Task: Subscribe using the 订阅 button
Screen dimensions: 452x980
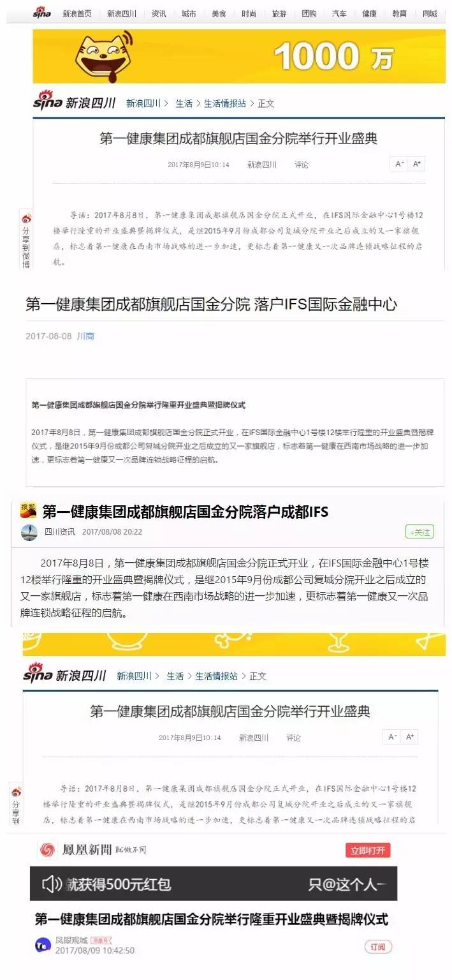Action: pos(378,946)
